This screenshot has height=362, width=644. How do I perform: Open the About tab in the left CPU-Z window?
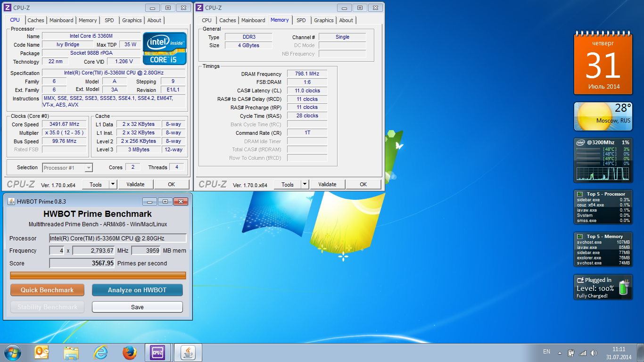coord(154,20)
